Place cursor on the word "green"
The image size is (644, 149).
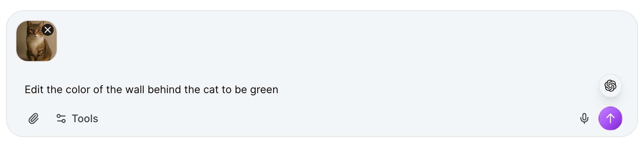[264, 90]
